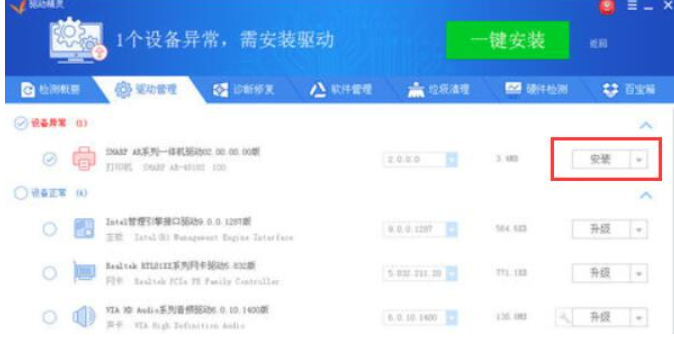Click upgrade button for the Intel driver

[x=600, y=229]
